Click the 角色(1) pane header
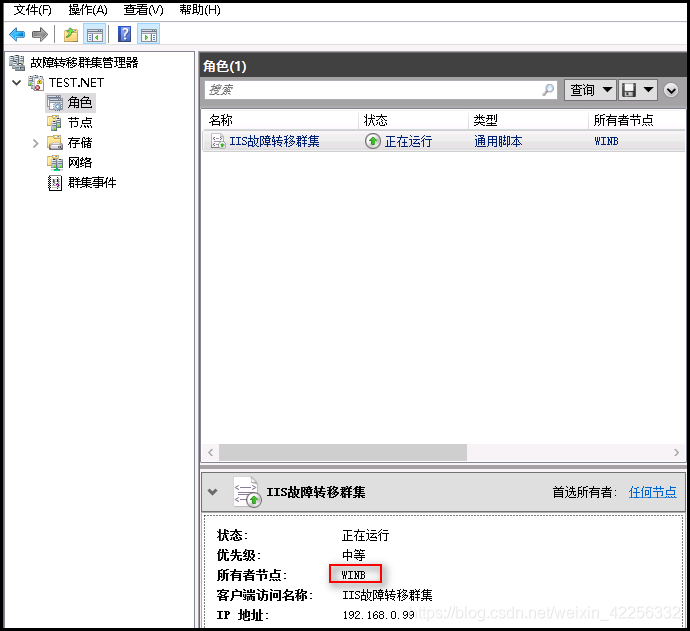The image size is (690, 631). click(x=225, y=66)
